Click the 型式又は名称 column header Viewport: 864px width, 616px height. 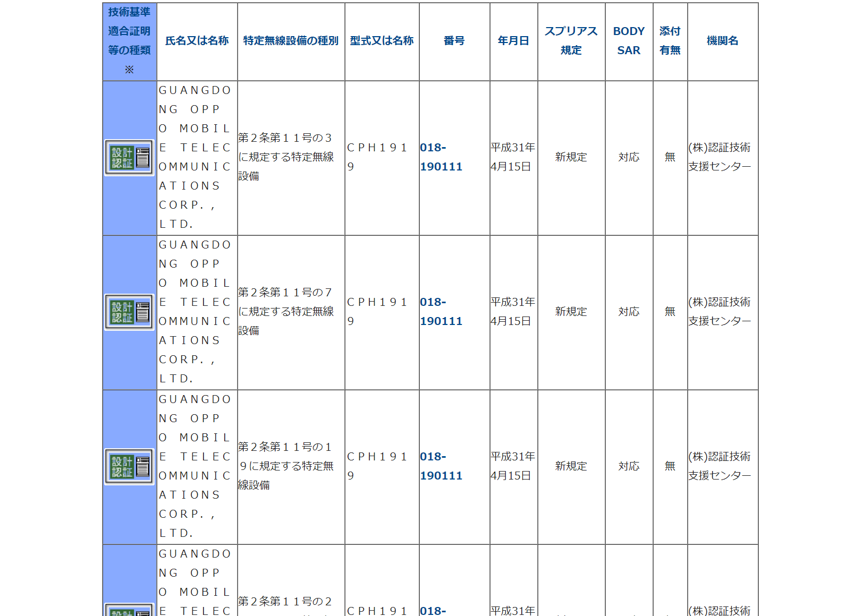(382, 41)
